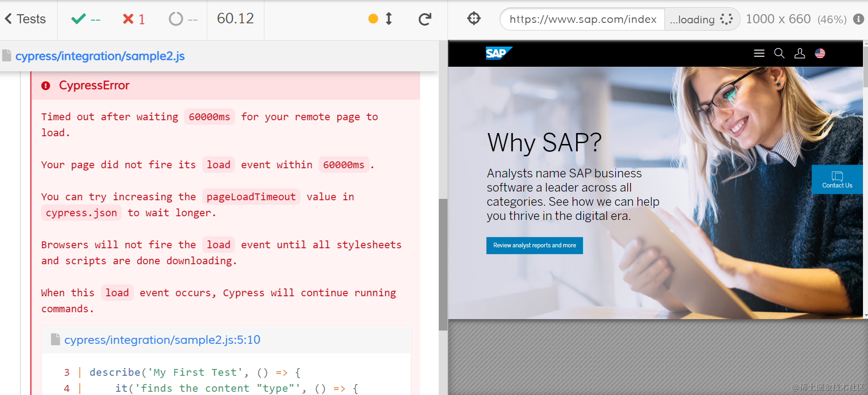Click the orange auto-scrolling dot indicator
Viewport: 868px width, 395px height.
click(x=373, y=19)
